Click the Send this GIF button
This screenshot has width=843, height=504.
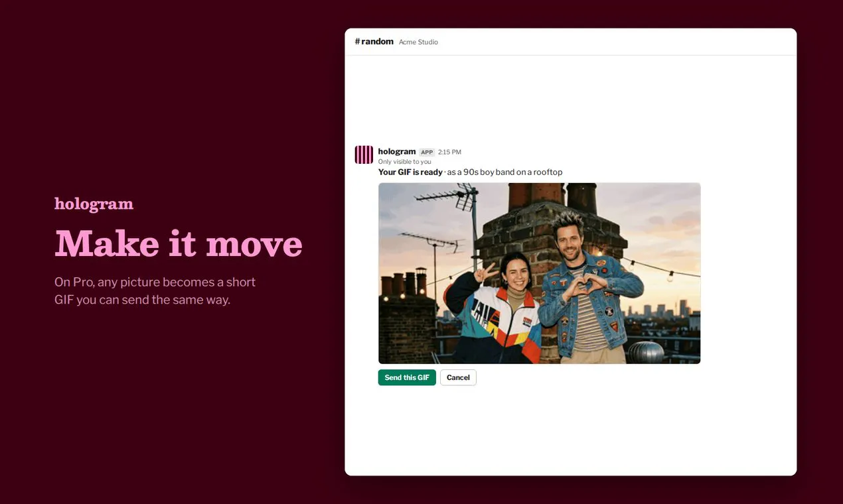point(407,377)
